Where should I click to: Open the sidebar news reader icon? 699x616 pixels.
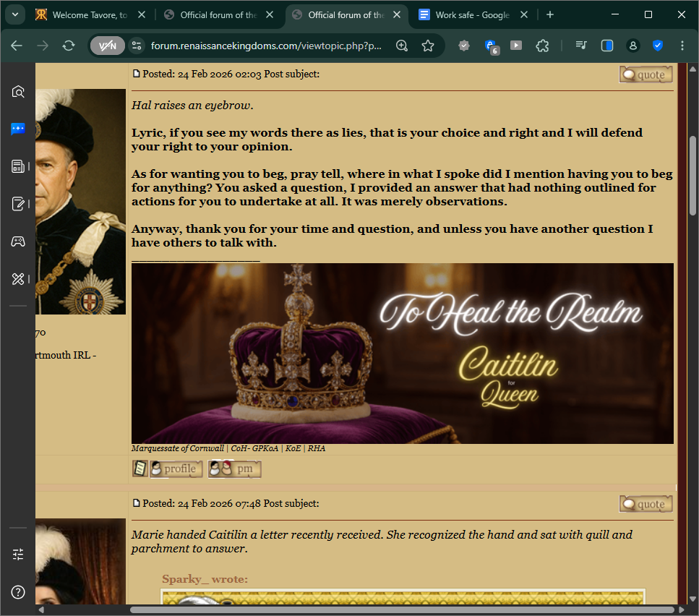tap(18, 166)
